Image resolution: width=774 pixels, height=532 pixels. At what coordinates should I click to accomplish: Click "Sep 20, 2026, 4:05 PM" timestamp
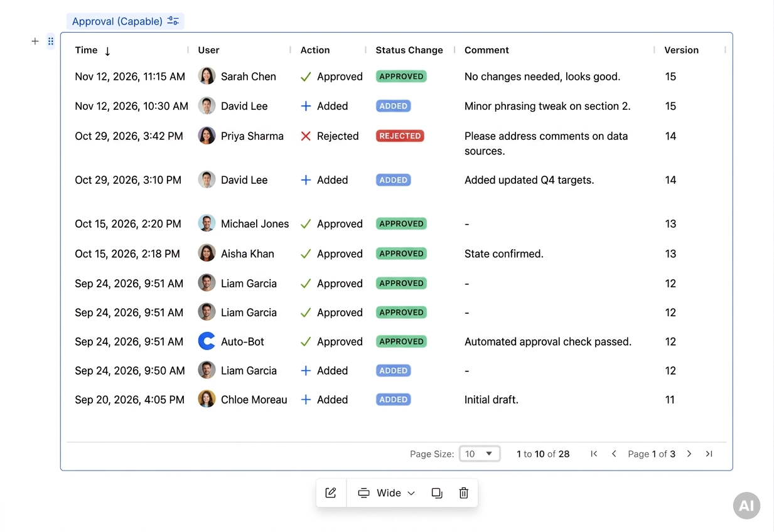130,400
